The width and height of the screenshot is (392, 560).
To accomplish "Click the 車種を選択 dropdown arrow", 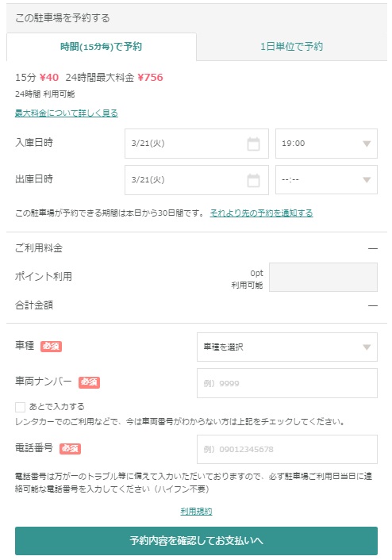I will pyautogui.click(x=367, y=347).
